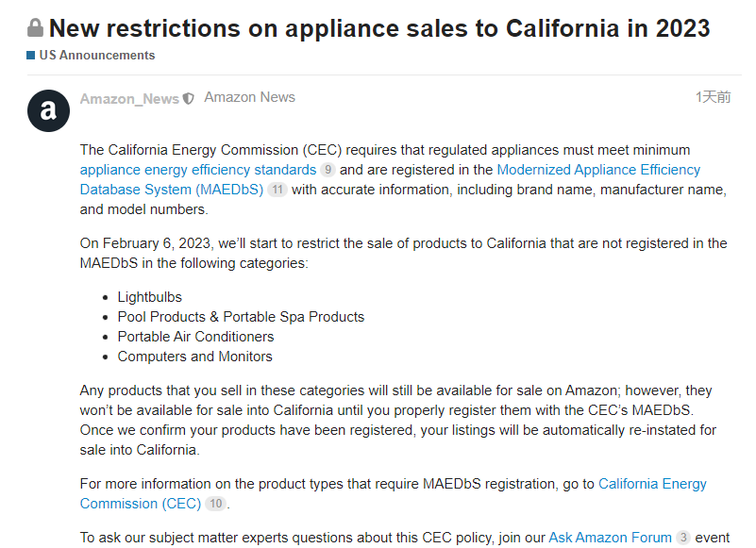Viewport: 756px width, 548px height.
Task: Click the lock icon beside the topic title
Action: tap(36, 27)
